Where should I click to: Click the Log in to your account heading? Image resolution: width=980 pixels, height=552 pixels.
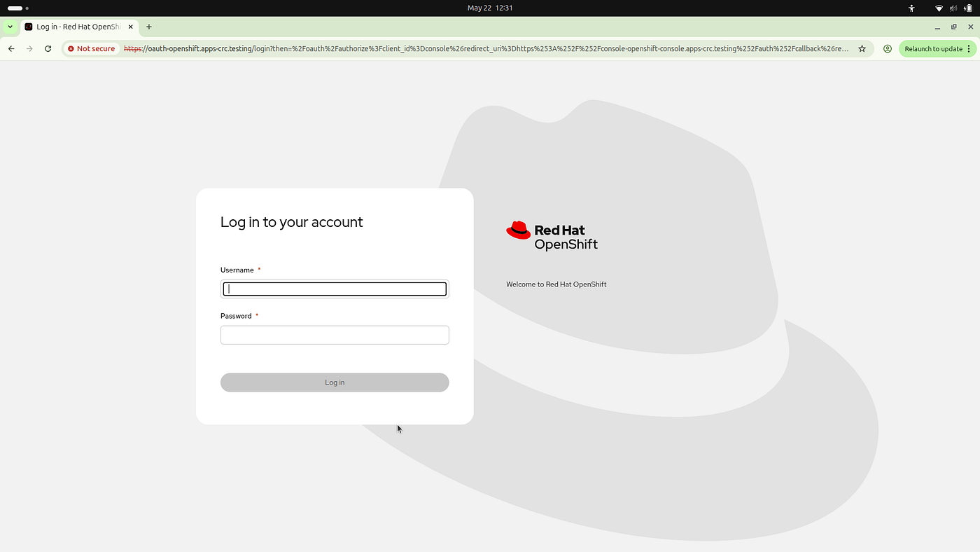click(292, 222)
